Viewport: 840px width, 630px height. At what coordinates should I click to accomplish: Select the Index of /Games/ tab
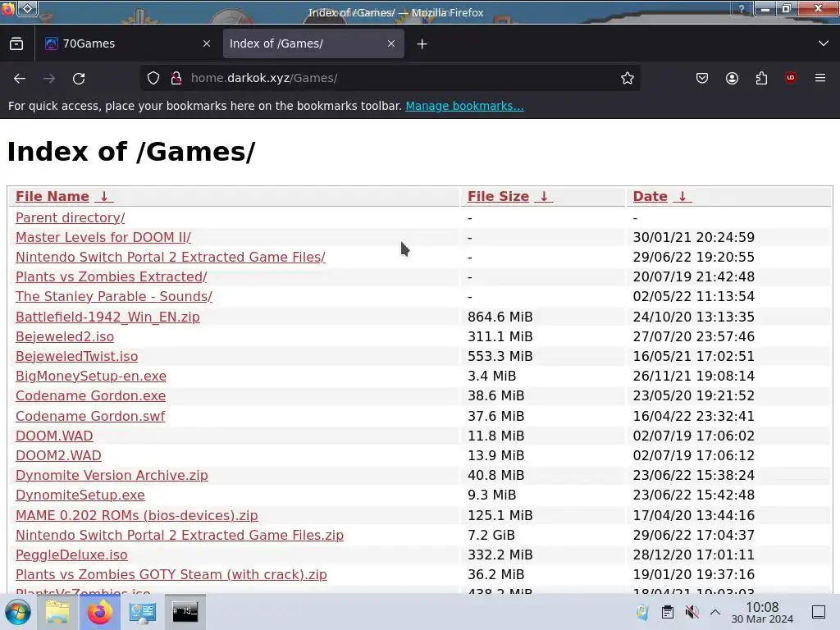(x=313, y=44)
